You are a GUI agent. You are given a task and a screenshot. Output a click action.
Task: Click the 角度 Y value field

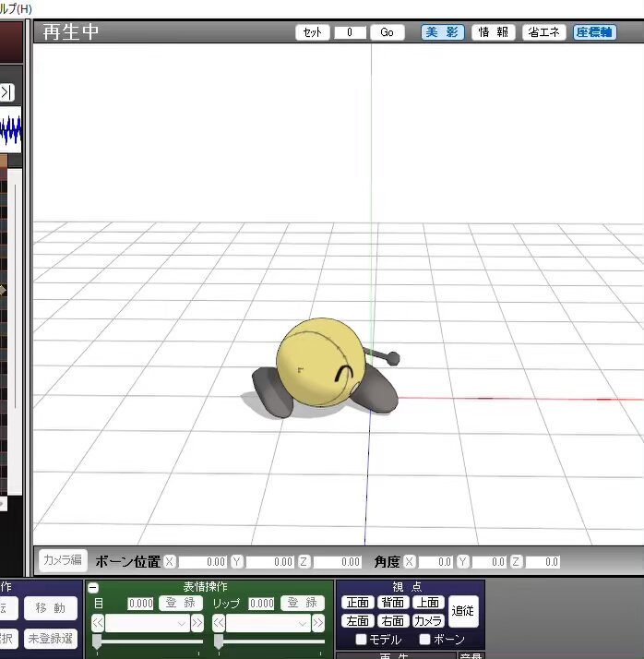tap(489, 562)
